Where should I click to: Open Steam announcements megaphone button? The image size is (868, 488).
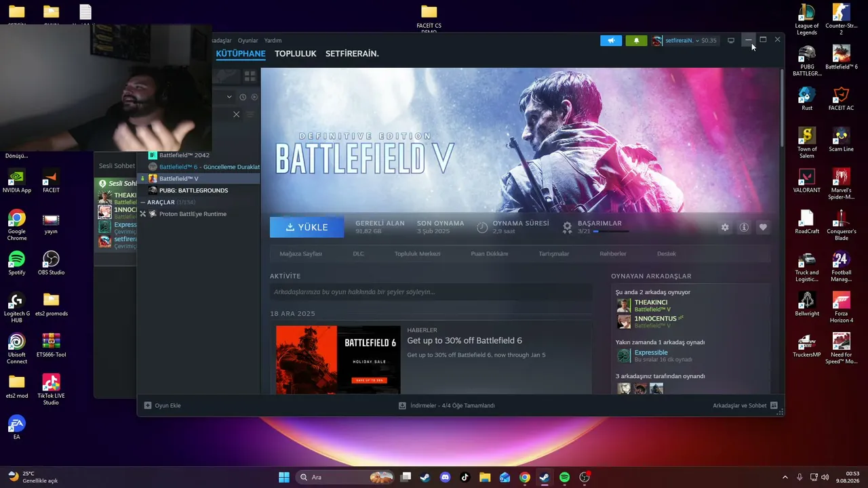(611, 41)
